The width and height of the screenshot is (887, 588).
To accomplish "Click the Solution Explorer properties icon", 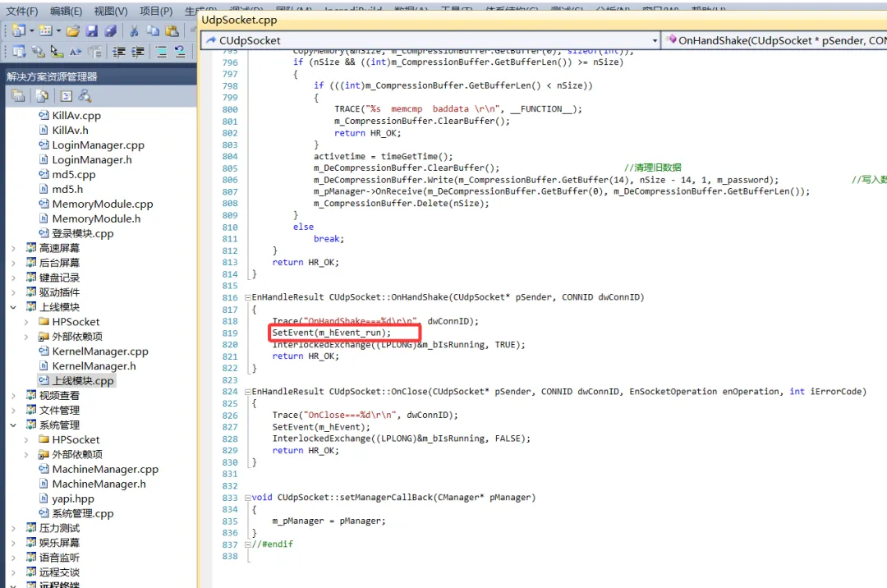I will click(x=18, y=95).
